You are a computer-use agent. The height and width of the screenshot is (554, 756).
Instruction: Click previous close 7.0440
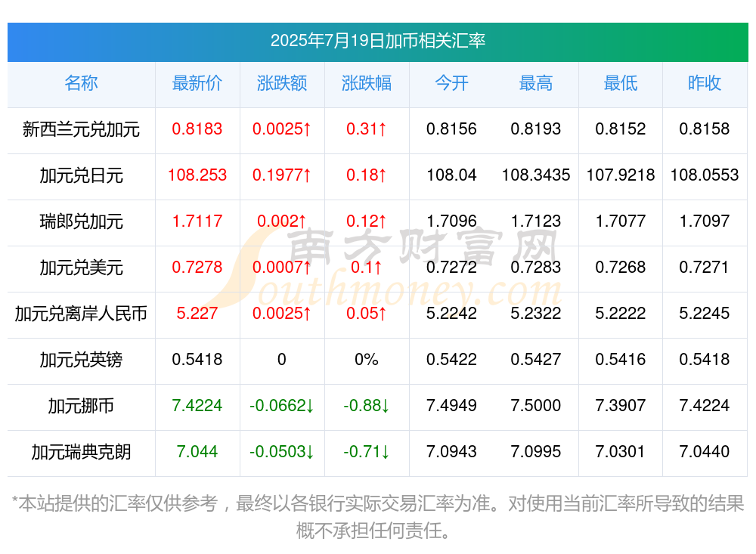pos(705,452)
